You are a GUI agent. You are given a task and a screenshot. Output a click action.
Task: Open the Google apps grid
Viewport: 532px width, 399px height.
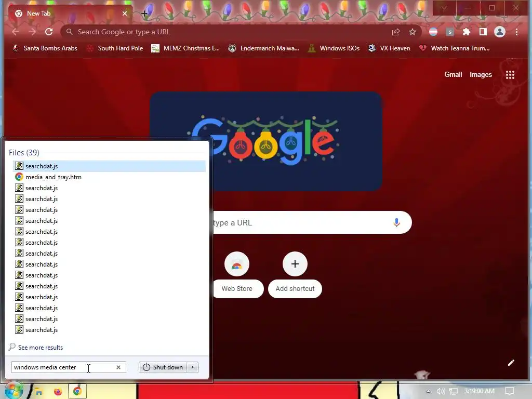point(510,75)
